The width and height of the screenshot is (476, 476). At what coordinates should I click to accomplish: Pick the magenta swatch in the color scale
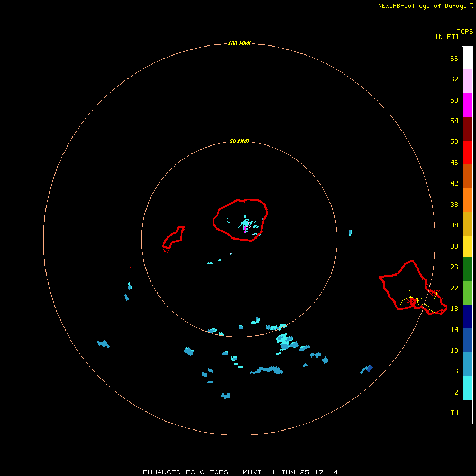point(467,105)
